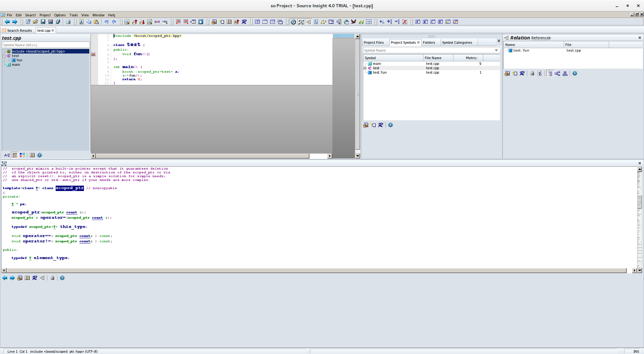This screenshot has height=354, width=644.
Task: Open the Project menu
Action: pos(45,15)
